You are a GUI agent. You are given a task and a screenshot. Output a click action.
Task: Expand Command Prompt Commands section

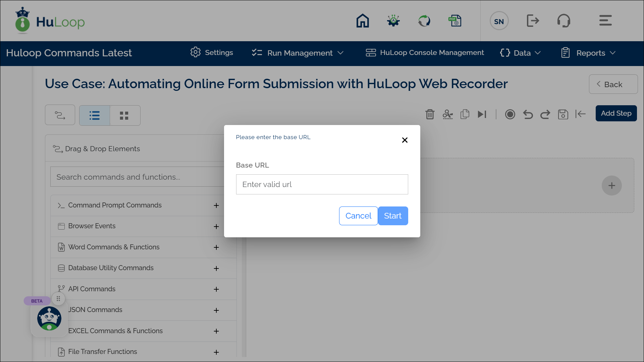click(216, 205)
